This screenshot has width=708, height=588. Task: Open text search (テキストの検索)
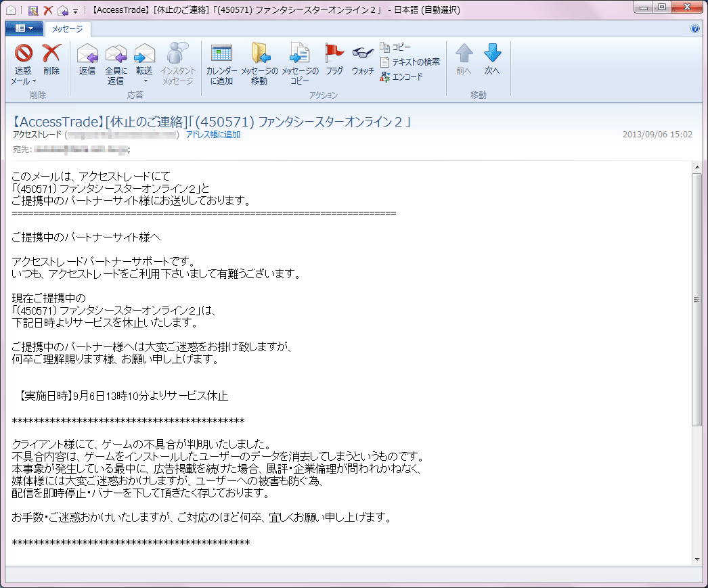click(x=410, y=62)
